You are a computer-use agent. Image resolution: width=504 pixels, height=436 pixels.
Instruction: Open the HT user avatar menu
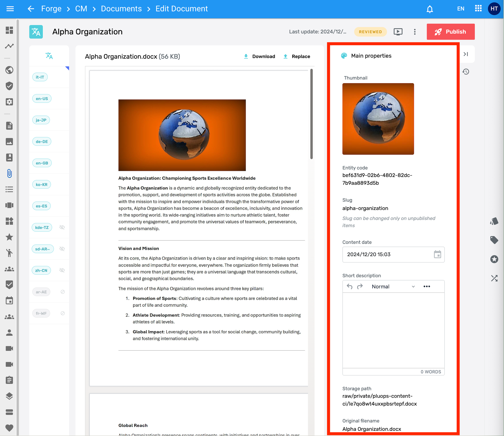(494, 9)
